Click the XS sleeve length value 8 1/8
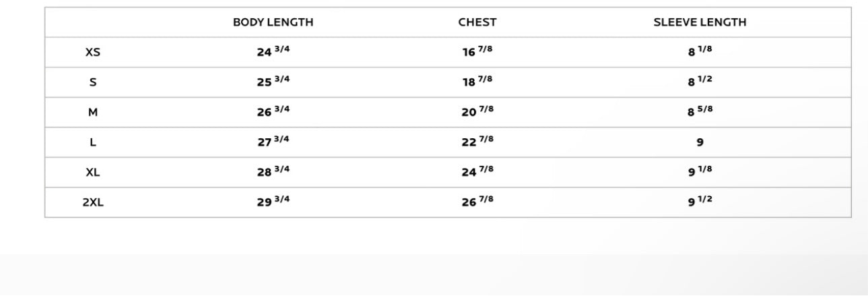 (x=700, y=52)
